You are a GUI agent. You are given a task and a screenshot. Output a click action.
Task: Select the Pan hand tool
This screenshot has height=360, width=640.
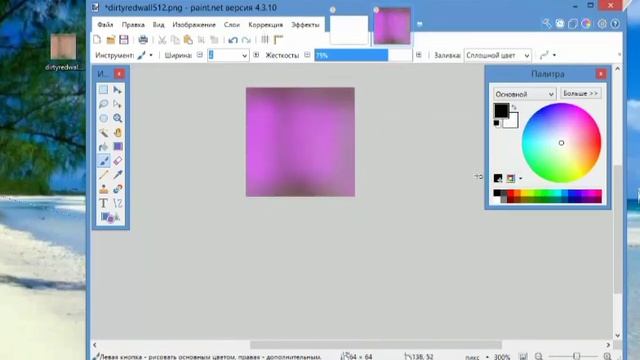(118, 133)
